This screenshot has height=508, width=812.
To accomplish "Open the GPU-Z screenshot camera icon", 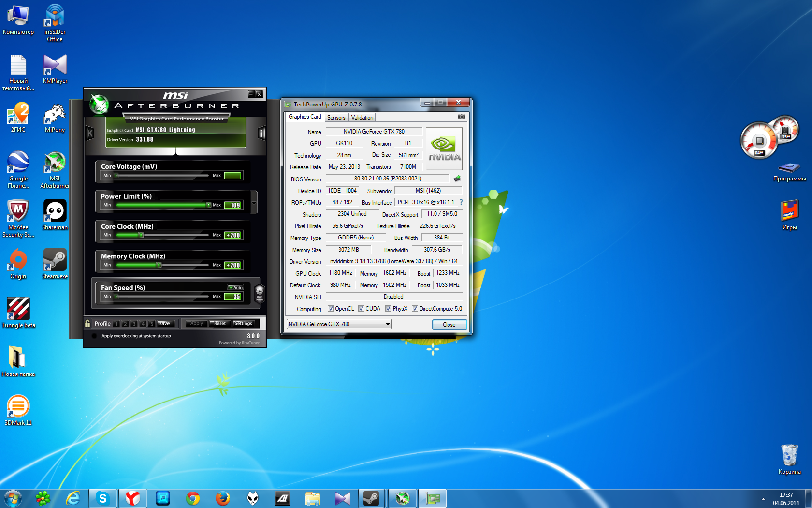I will click(461, 117).
